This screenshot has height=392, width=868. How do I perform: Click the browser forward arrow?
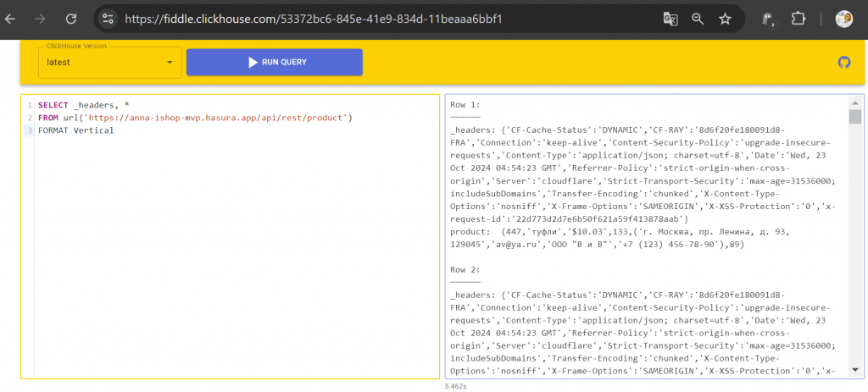click(41, 18)
